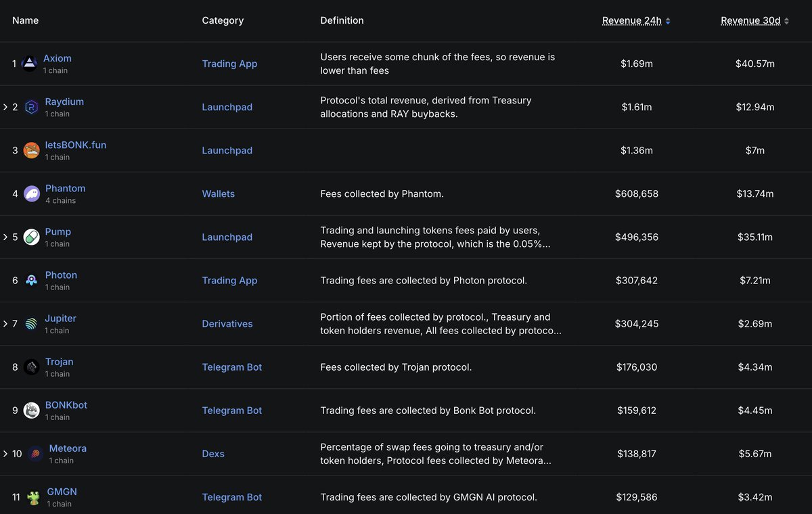Expand the Meteora row chevron

pyautogui.click(x=5, y=453)
